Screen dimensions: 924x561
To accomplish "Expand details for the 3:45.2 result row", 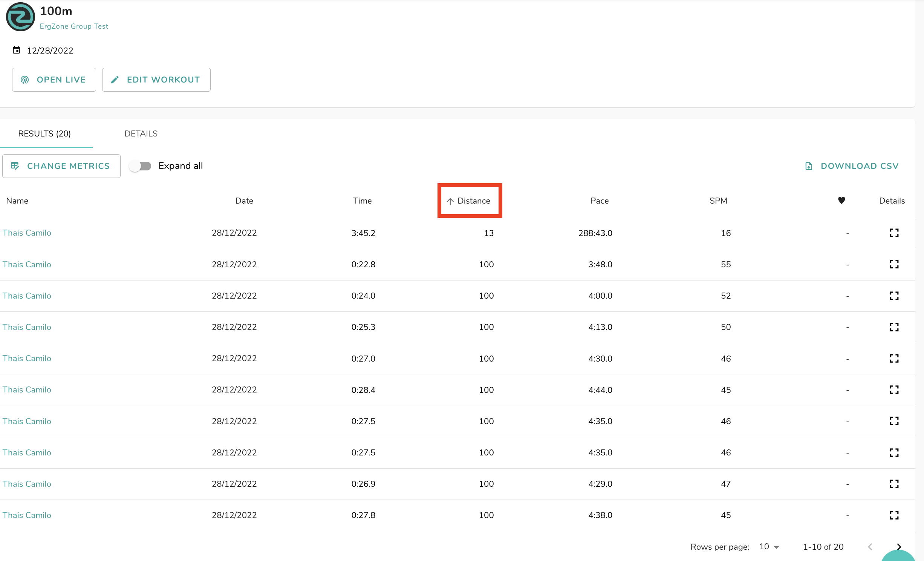I will [x=894, y=233].
